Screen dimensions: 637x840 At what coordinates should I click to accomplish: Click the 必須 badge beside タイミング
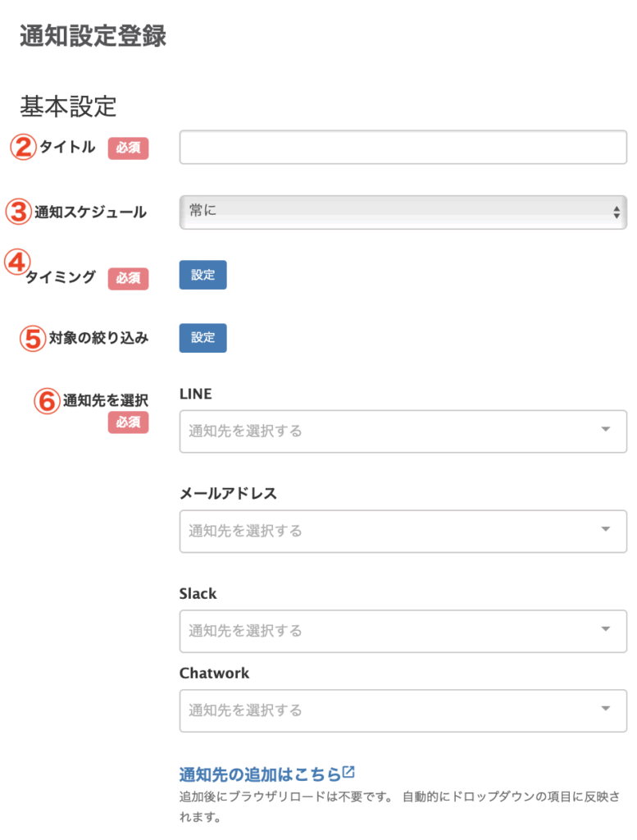[x=128, y=277]
